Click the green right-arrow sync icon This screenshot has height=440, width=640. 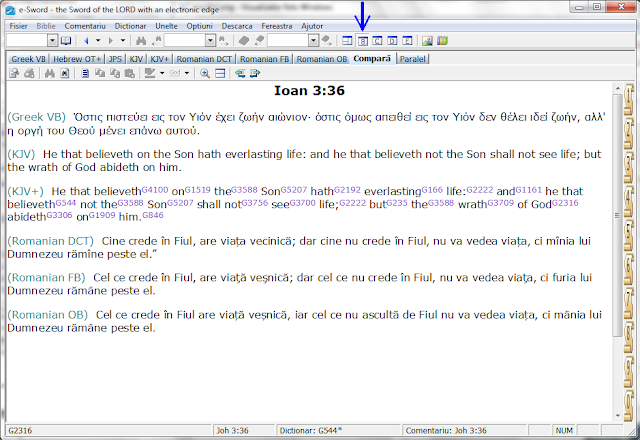click(x=255, y=73)
